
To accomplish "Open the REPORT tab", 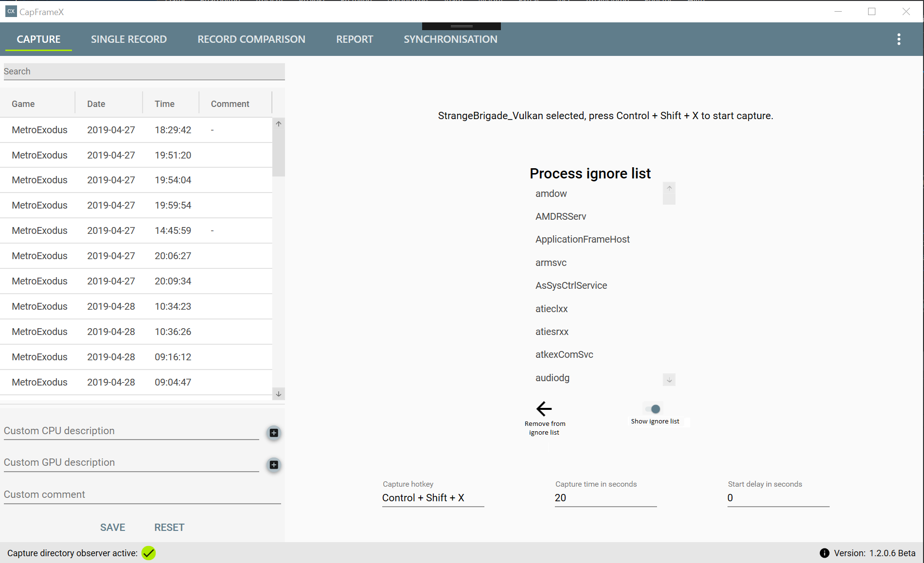I will point(355,39).
